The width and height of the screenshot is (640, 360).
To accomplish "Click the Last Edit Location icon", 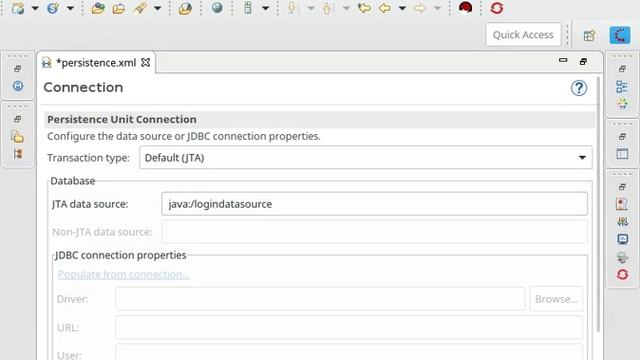I will (x=364, y=8).
